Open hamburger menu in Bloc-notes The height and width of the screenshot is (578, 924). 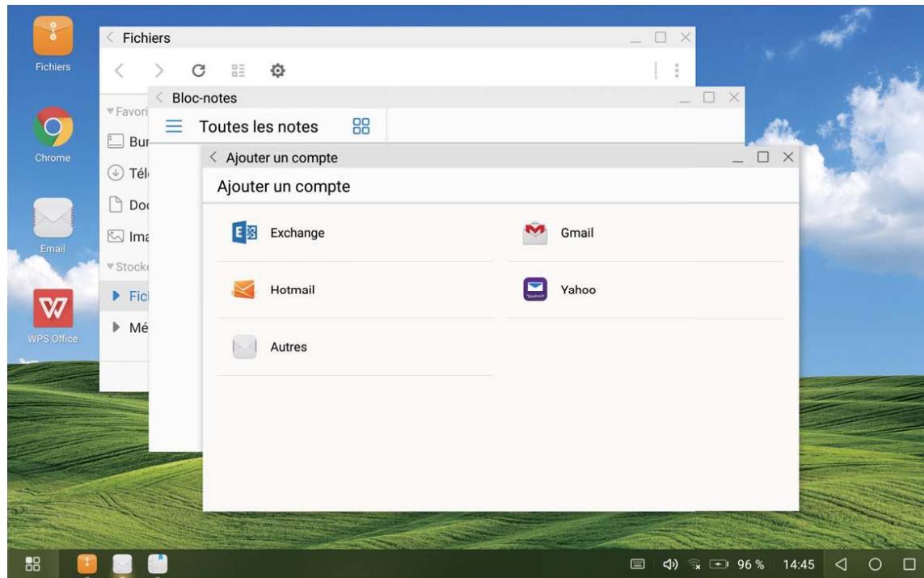[x=174, y=126]
